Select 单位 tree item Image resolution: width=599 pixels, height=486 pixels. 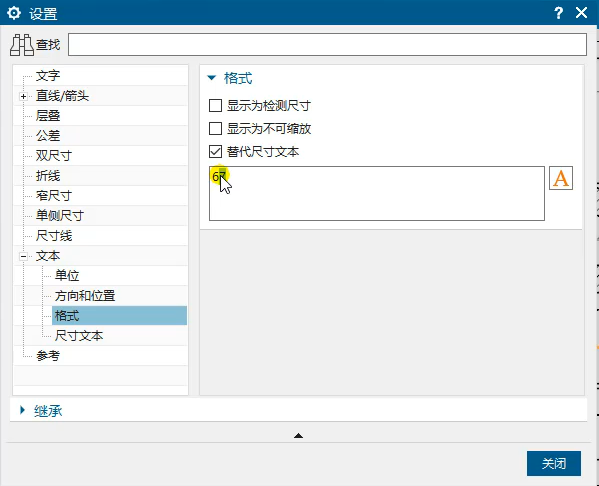pos(67,275)
